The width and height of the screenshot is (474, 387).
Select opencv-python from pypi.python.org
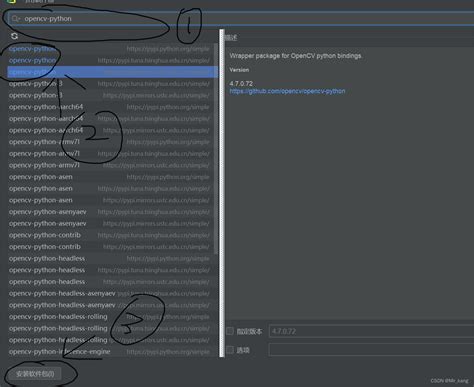point(112,49)
